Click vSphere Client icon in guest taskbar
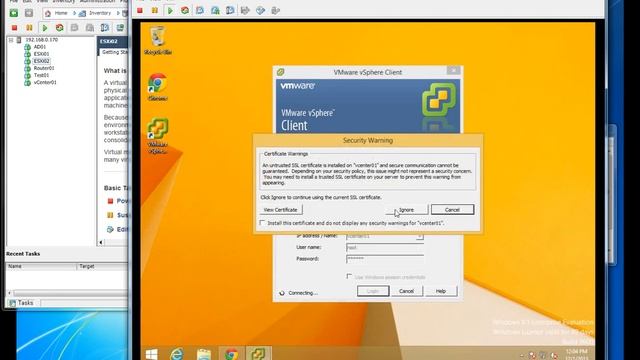This screenshot has width=640, height=360. [x=258, y=354]
